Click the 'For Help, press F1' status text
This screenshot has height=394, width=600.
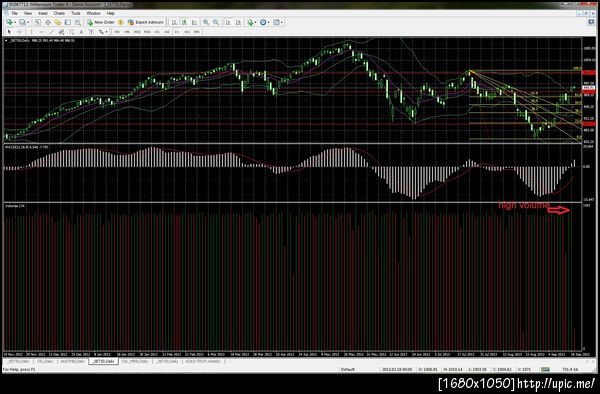tap(19, 369)
